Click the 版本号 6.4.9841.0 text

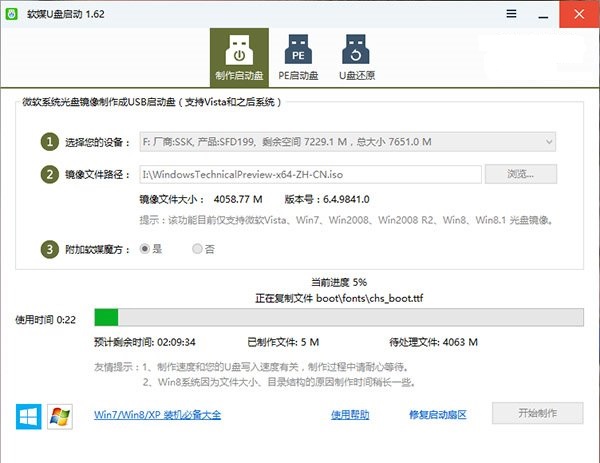point(327,199)
